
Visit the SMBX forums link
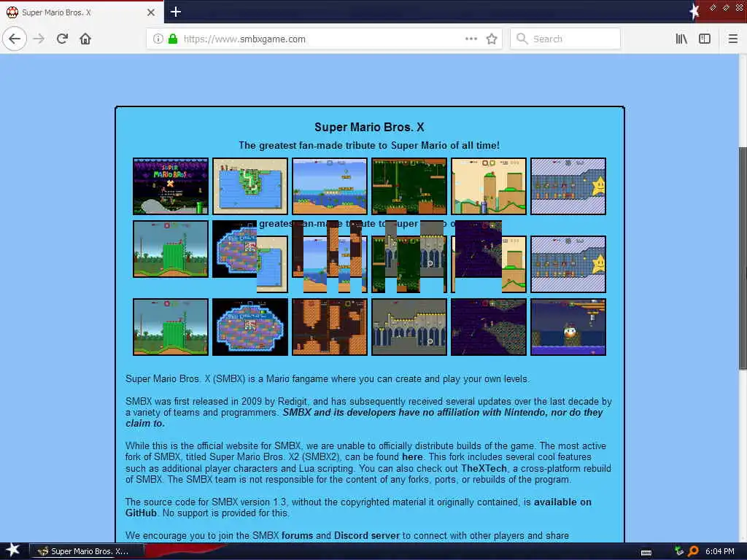[297, 535]
